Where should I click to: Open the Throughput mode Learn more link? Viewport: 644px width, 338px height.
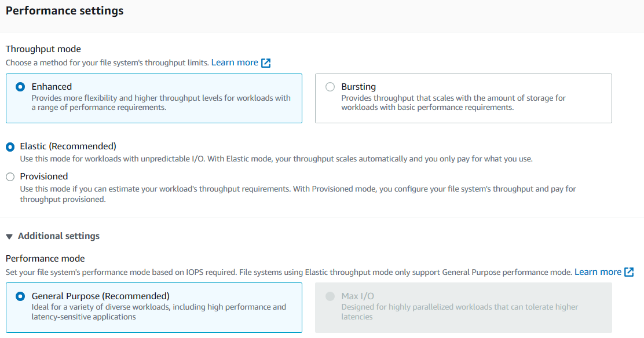235,63
